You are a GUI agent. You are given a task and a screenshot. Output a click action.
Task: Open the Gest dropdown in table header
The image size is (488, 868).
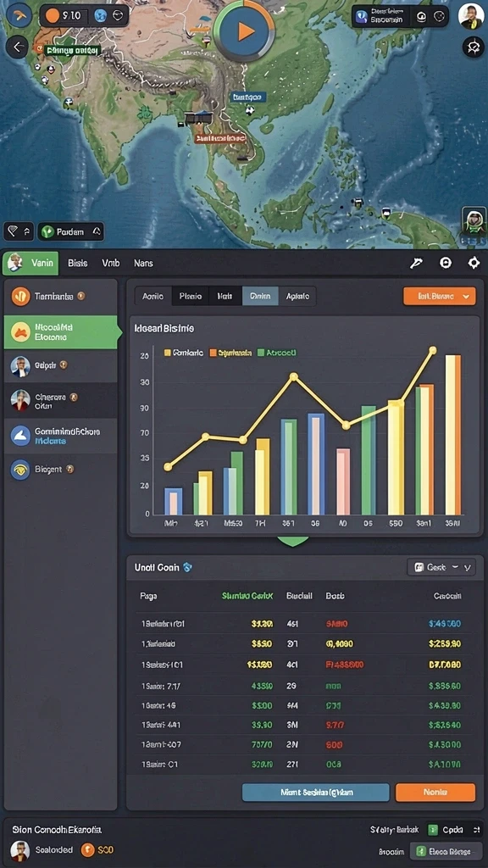point(441,567)
